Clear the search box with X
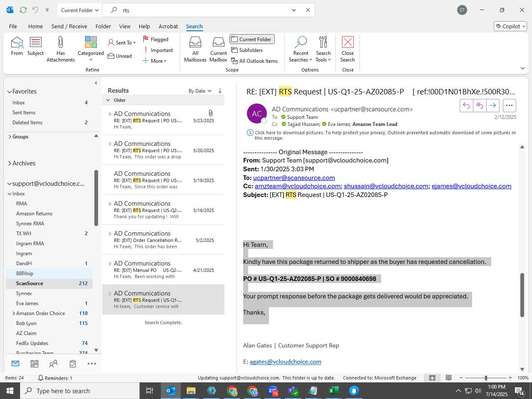The height and width of the screenshot is (399, 532). [x=308, y=10]
